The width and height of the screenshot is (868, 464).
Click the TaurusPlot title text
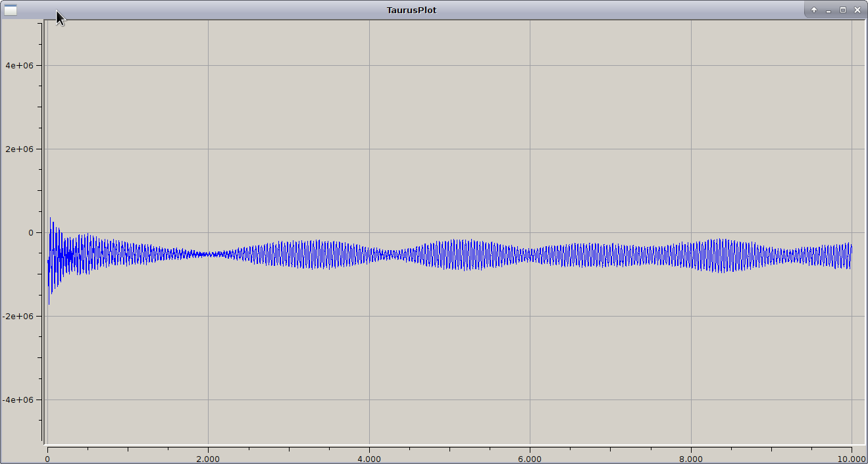[411, 10]
